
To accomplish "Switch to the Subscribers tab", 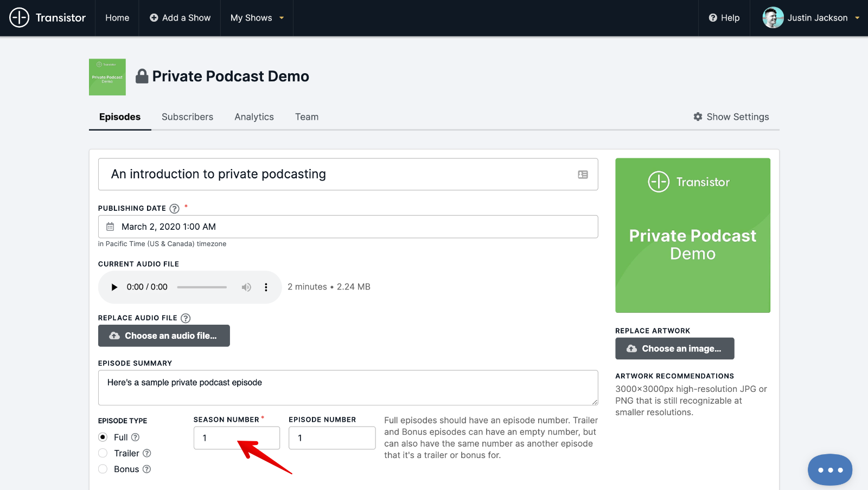I will click(187, 117).
